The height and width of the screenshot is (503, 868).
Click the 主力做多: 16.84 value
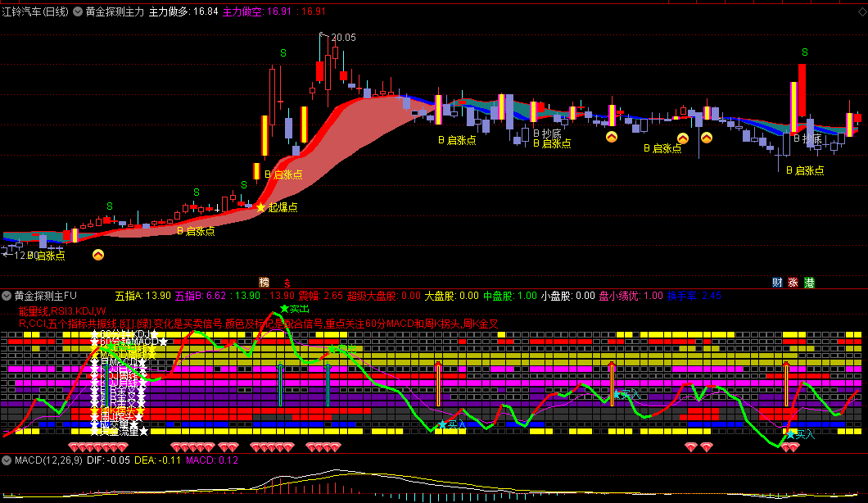tap(183, 11)
